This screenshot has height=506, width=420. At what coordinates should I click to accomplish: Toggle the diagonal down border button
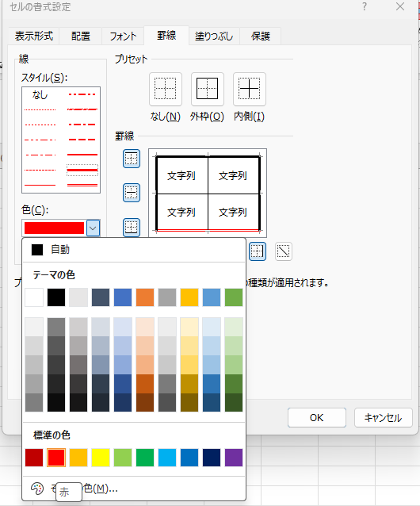click(x=284, y=251)
